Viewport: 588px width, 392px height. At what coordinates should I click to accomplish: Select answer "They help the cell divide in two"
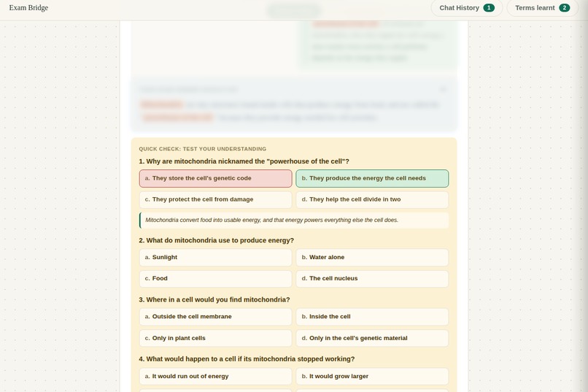372,199
